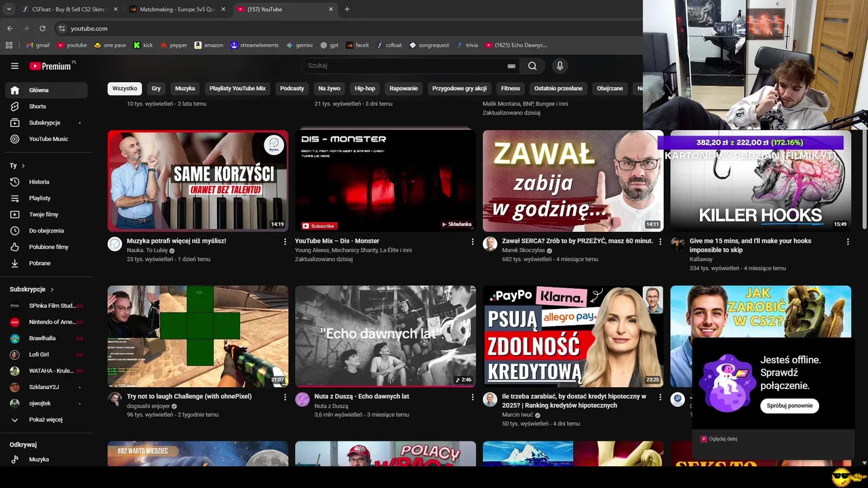Select the Muzyka filter chip
868x488 pixels.
point(185,88)
